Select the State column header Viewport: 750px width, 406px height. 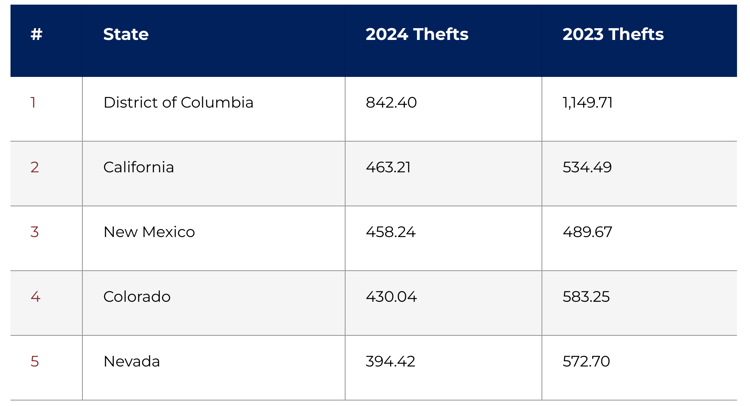(x=126, y=35)
